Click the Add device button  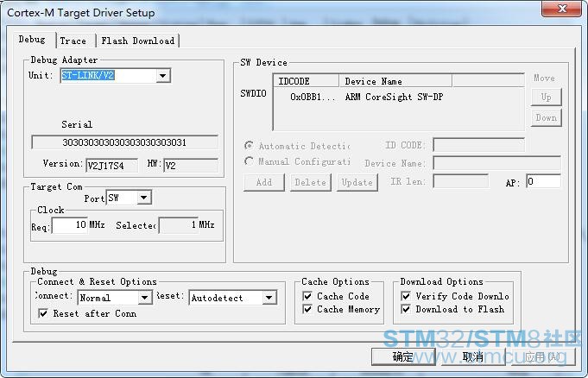[264, 182]
